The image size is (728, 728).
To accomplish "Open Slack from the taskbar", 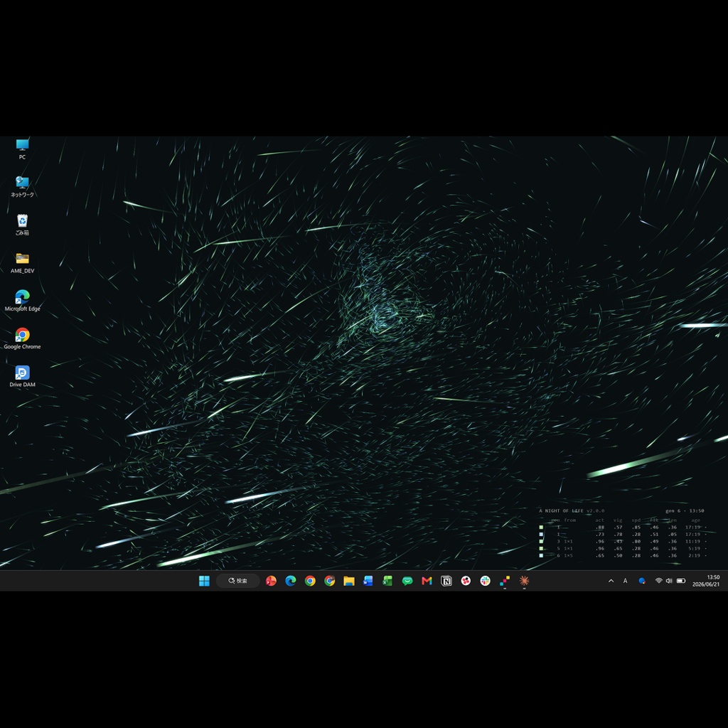I will pyautogui.click(x=485, y=581).
